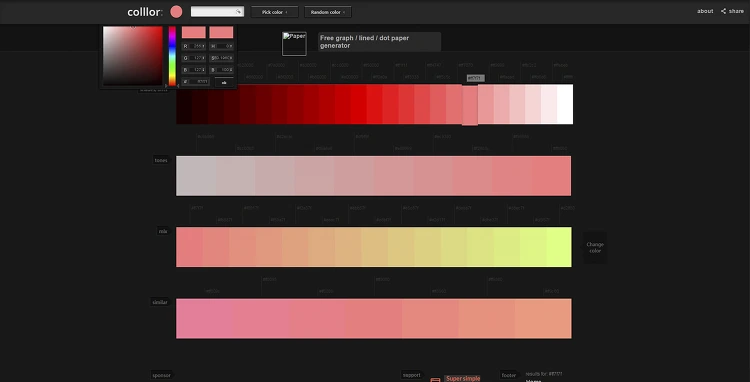This screenshot has height=382, width=750.
Task: Select the pink leftmost similar swatch
Action: [204, 318]
